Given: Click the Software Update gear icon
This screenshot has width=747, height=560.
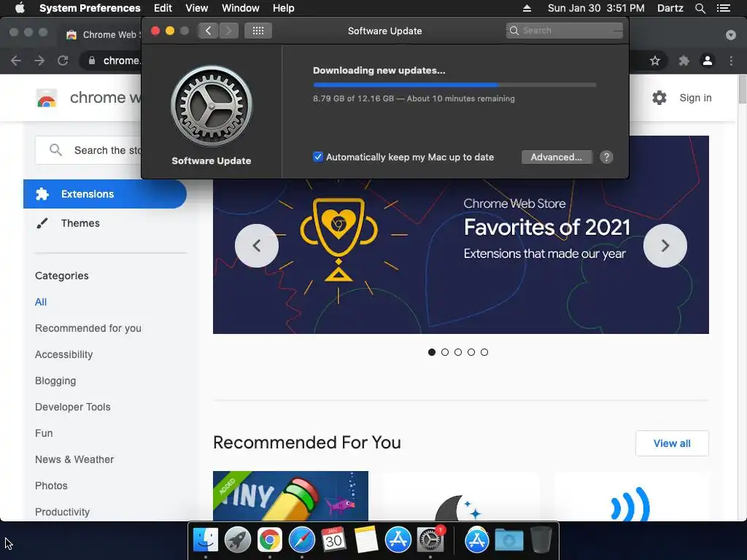Looking at the screenshot, I should (212, 106).
